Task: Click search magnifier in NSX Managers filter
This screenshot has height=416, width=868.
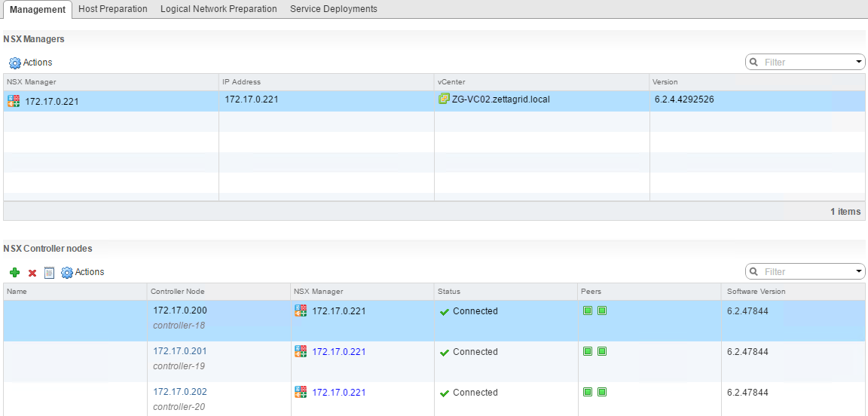Action: 754,62
